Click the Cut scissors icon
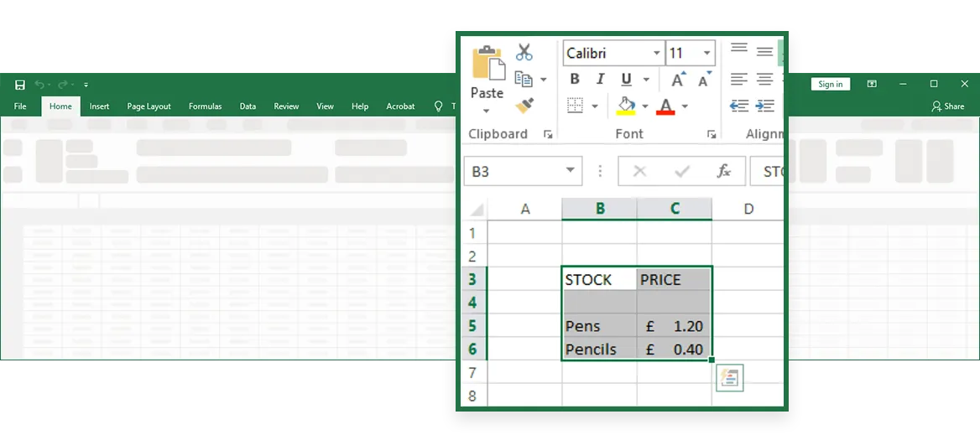This screenshot has width=980, height=435. coord(524,52)
